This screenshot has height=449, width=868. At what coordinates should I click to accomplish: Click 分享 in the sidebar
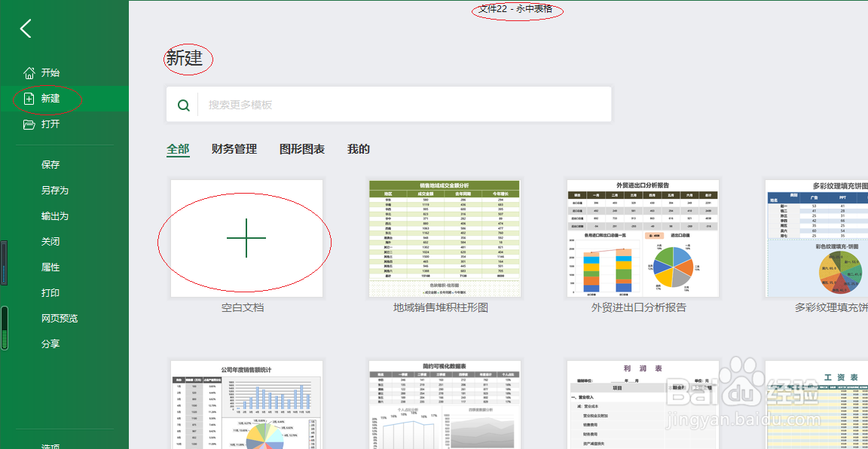pos(50,344)
